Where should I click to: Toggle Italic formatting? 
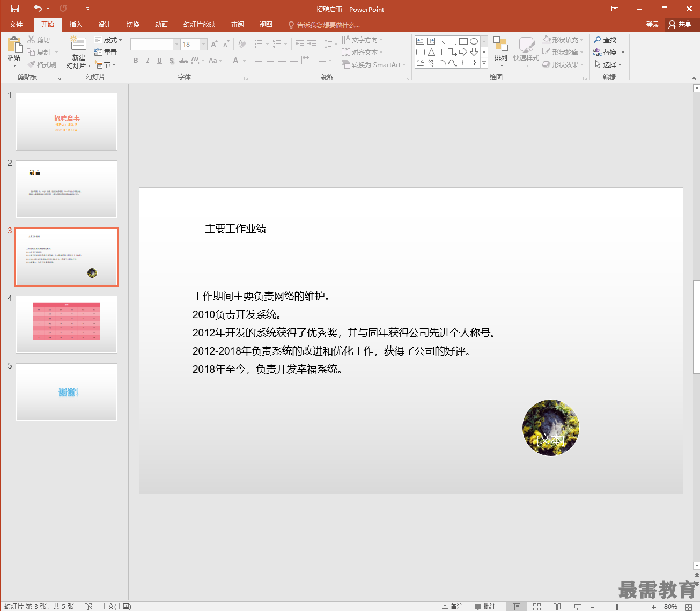(148, 61)
